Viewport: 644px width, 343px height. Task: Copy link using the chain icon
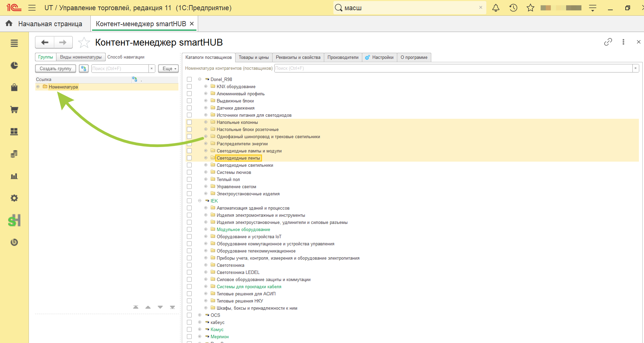click(x=608, y=42)
